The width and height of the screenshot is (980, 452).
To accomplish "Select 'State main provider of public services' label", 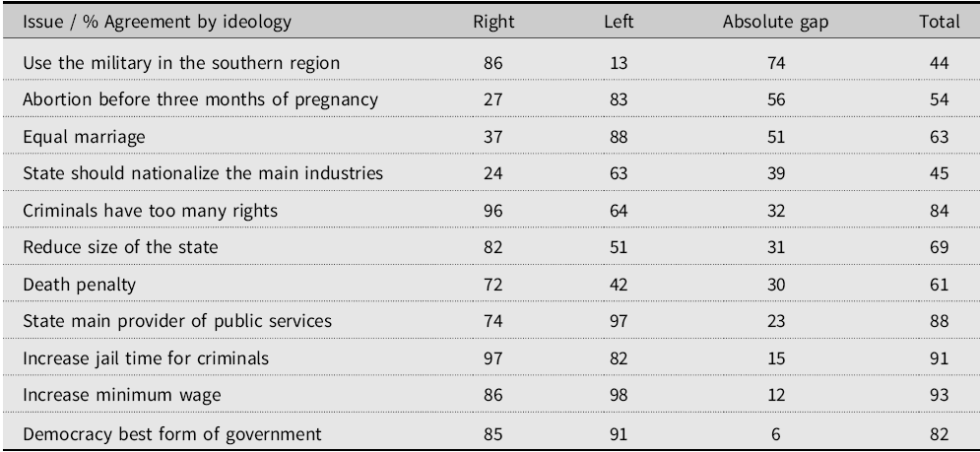I will pyautogui.click(x=177, y=321).
